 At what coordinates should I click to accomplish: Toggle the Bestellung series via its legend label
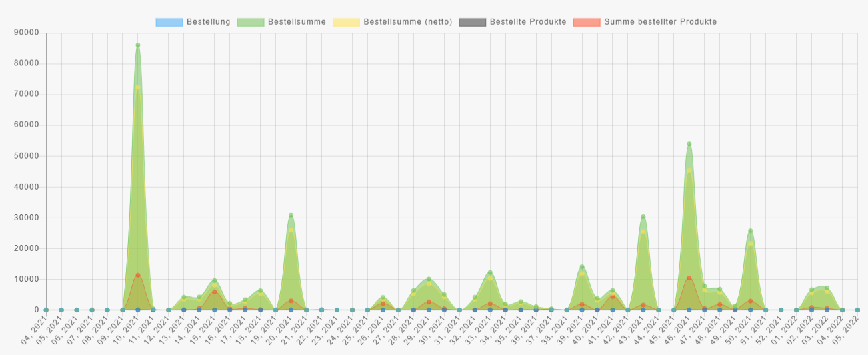[208, 22]
